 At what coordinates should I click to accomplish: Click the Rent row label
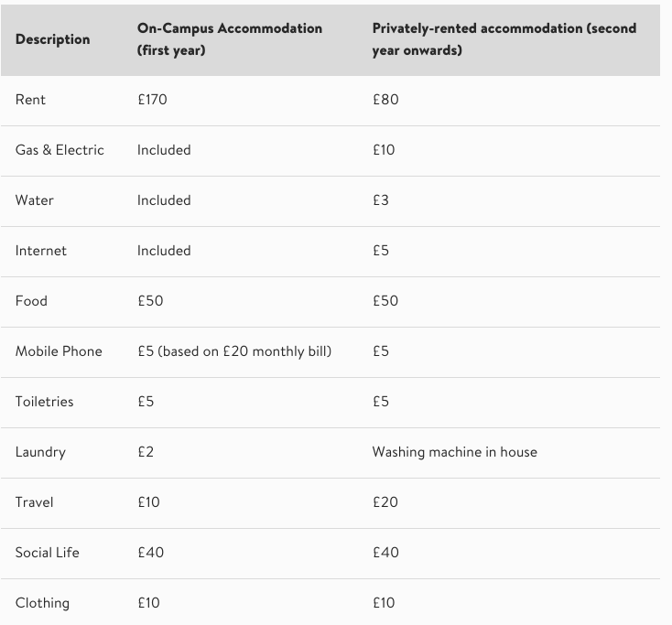click(30, 100)
